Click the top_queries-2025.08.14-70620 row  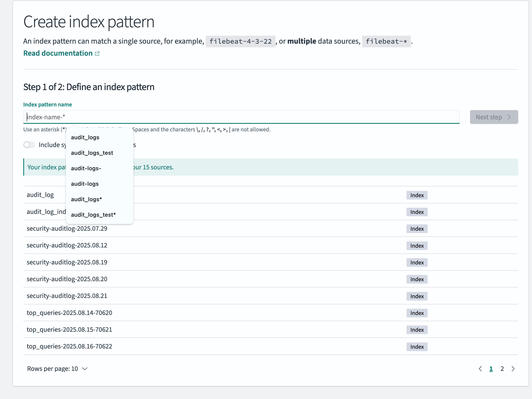[69, 313]
